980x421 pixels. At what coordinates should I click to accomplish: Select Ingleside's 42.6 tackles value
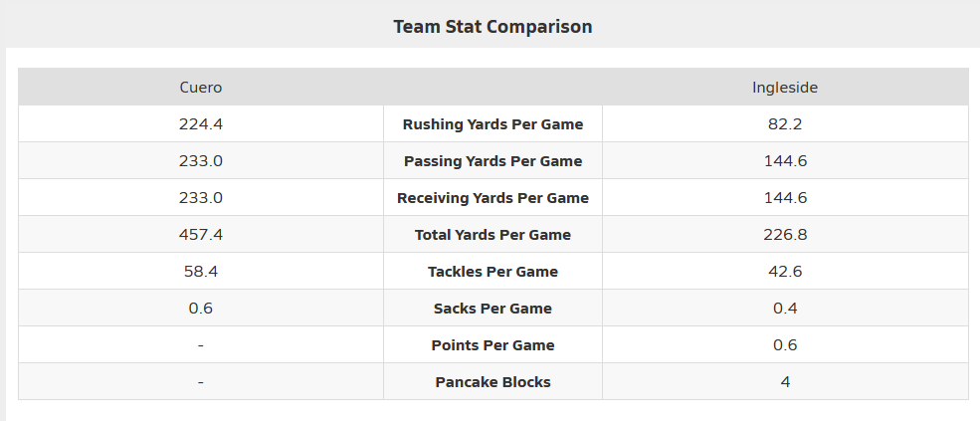[785, 272]
